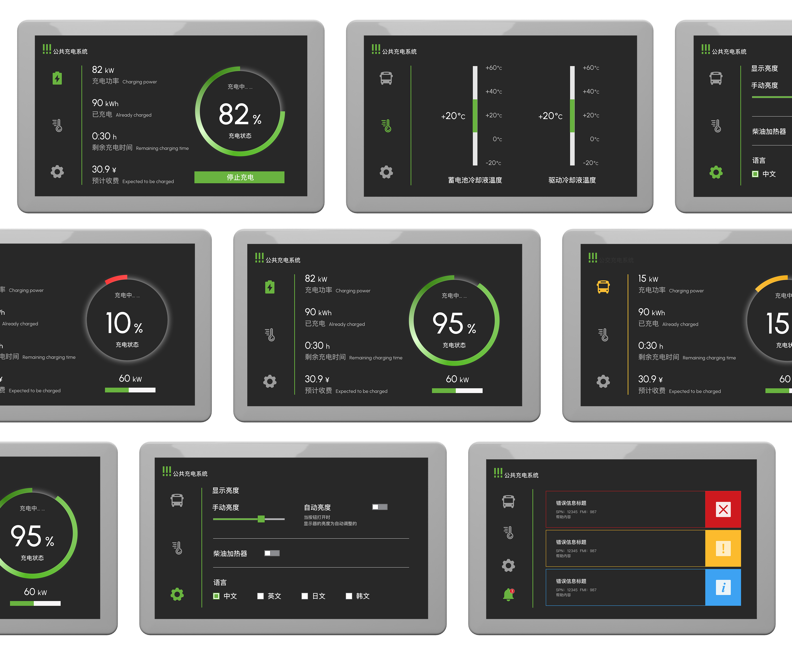The image size is (792, 672).
Task: Check the 日文 language checkbox
Action: tap(305, 596)
